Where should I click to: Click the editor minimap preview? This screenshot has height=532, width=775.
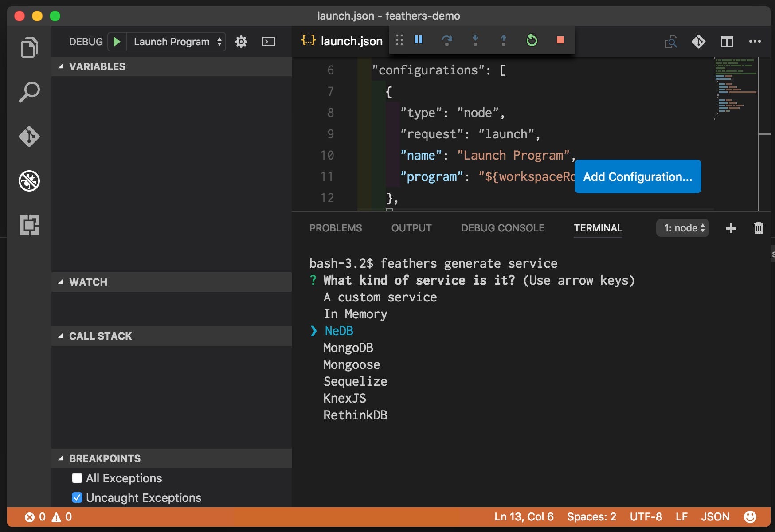tap(736, 89)
